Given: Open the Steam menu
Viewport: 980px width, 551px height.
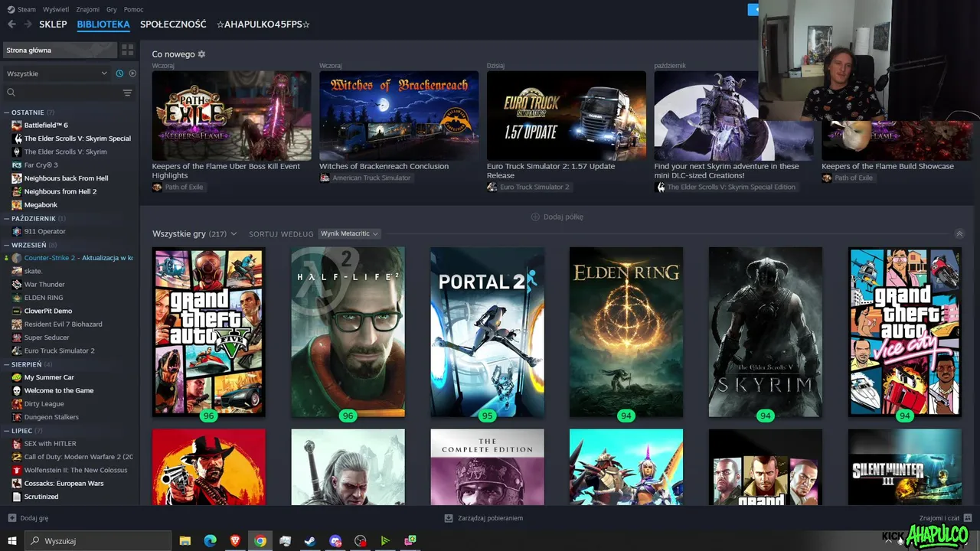Looking at the screenshot, I should pyautogui.click(x=22, y=9).
